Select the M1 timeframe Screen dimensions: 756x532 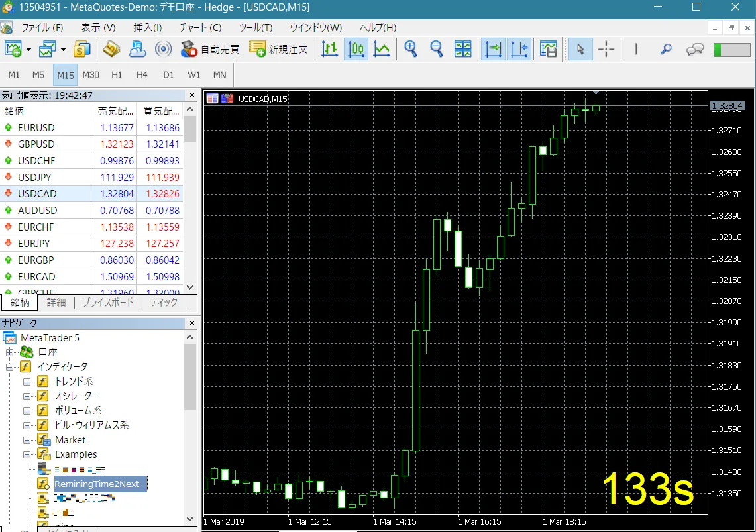point(14,75)
